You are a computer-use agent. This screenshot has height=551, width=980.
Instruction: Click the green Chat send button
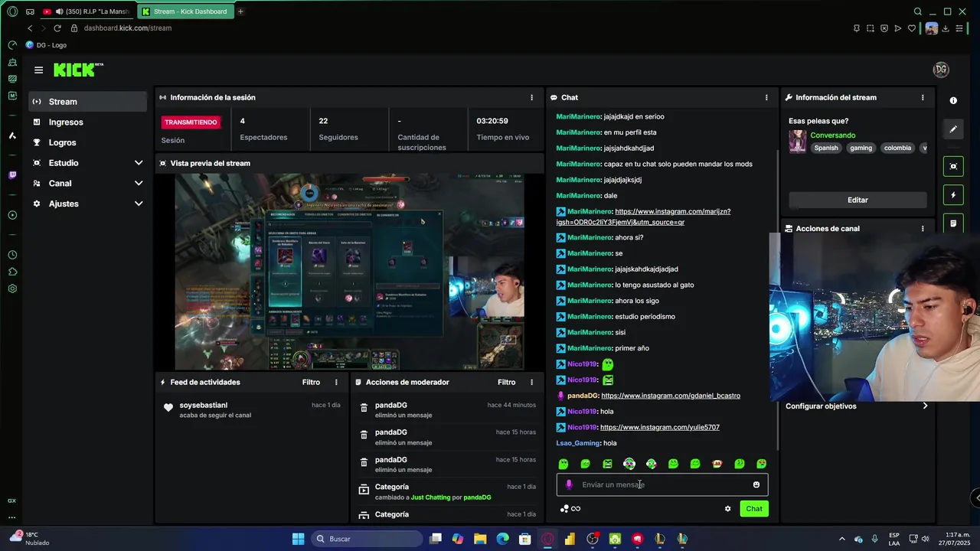(754, 509)
